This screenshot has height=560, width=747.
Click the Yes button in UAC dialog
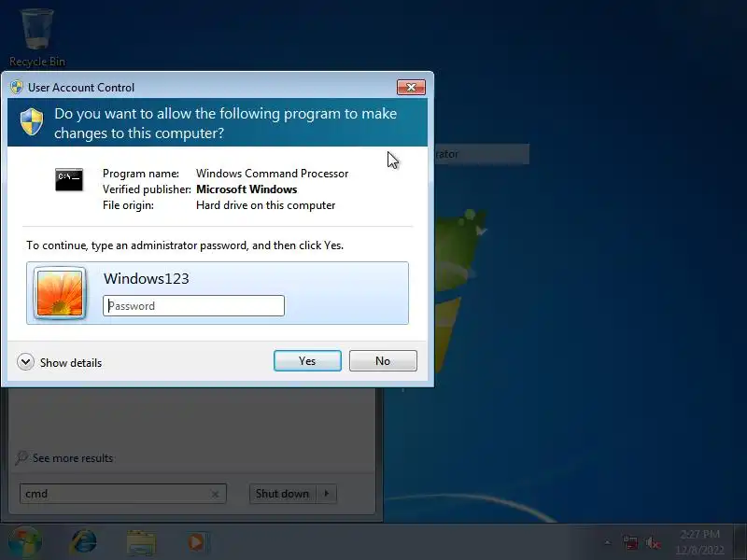pos(307,361)
